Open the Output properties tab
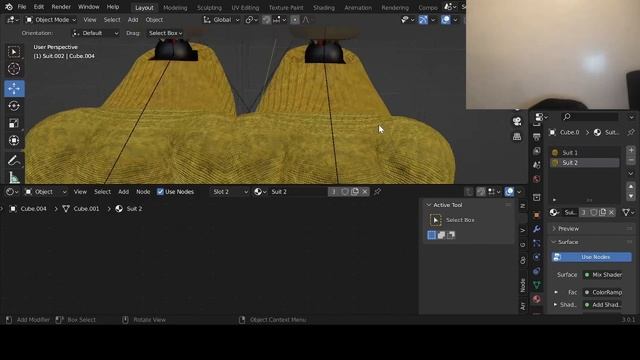This screenshot has width=640, height=360. click(537, 137)
